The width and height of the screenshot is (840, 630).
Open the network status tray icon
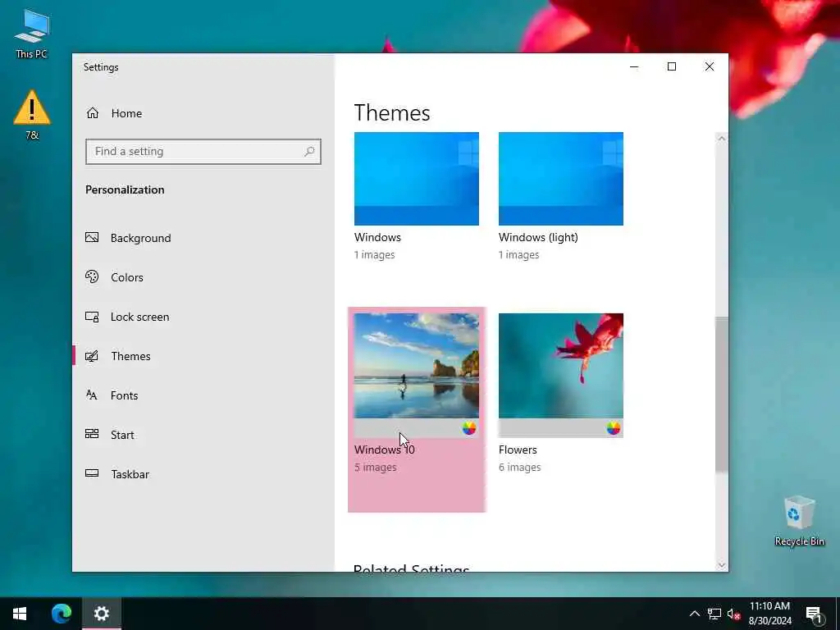714,614
